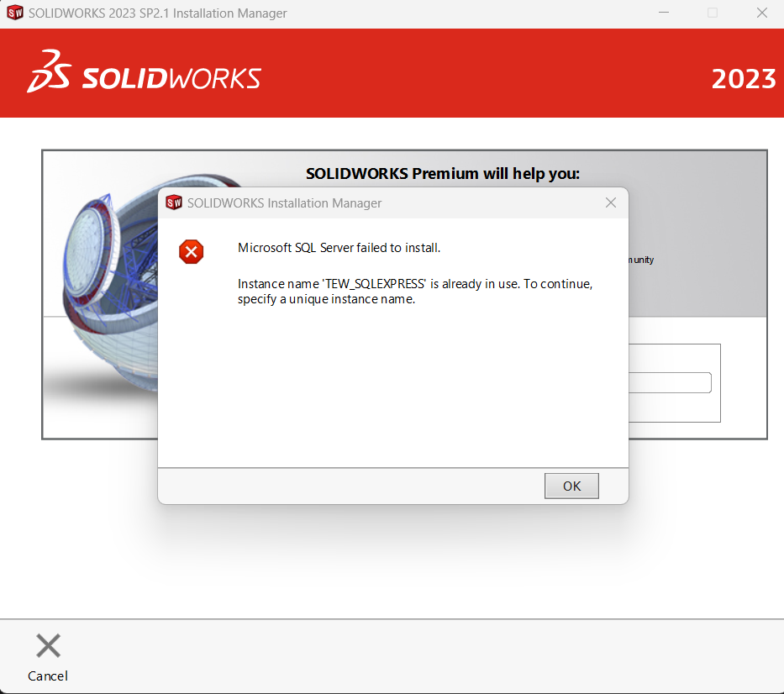Screen dimensions: 784x694
Task: Click the 'SOLIDWORKS Installation Manager' dialog title
Action: tap(284, 203)
